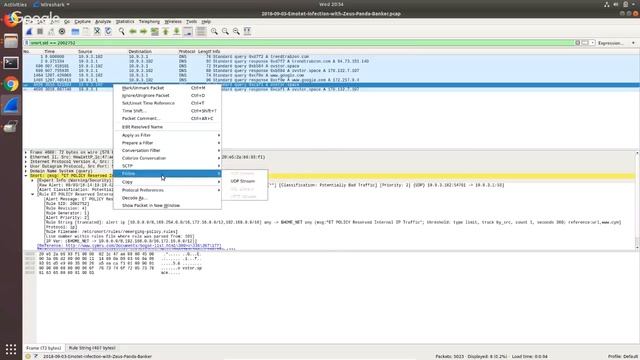Open the Wireless menu
This screenshot has height=360, width=640.
[x=173, y=22]
